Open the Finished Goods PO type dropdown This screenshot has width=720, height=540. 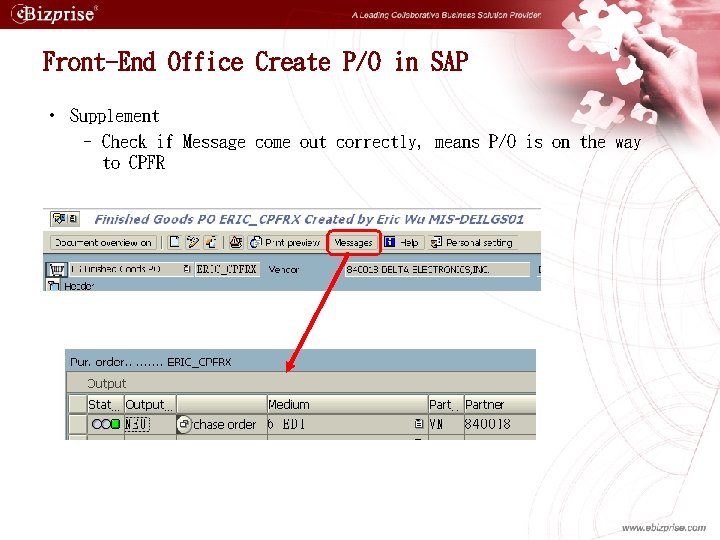coord(187,269)
